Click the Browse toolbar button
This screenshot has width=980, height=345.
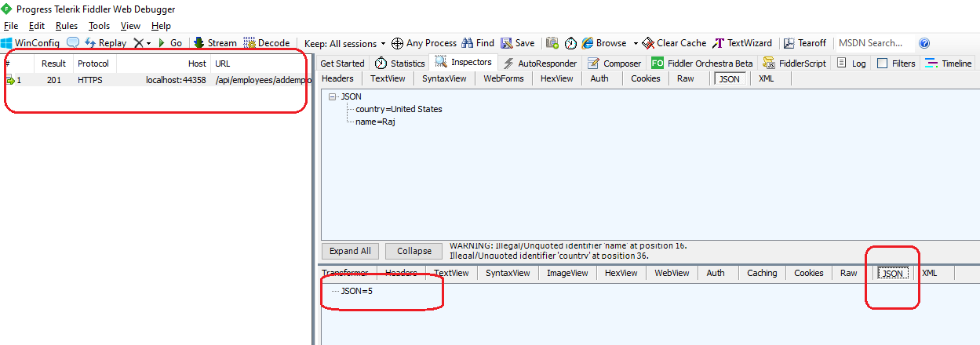[x=604, y=43]
